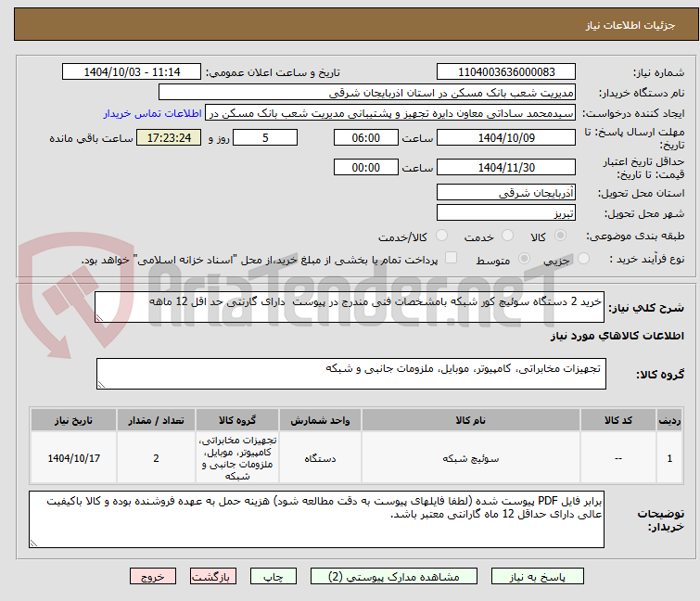Click the row number cell 1
This screenshot has height=601, width=700.
(x=669, y=458)
